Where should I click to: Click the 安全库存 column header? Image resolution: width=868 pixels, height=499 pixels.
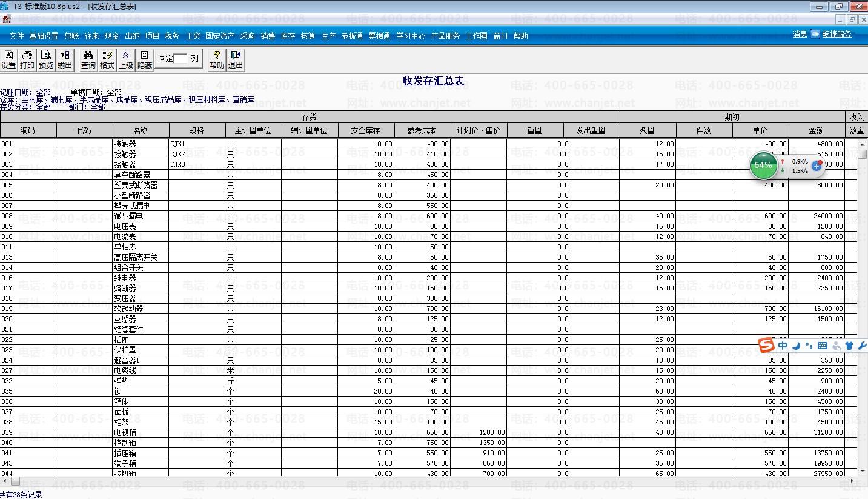point(366,130)
